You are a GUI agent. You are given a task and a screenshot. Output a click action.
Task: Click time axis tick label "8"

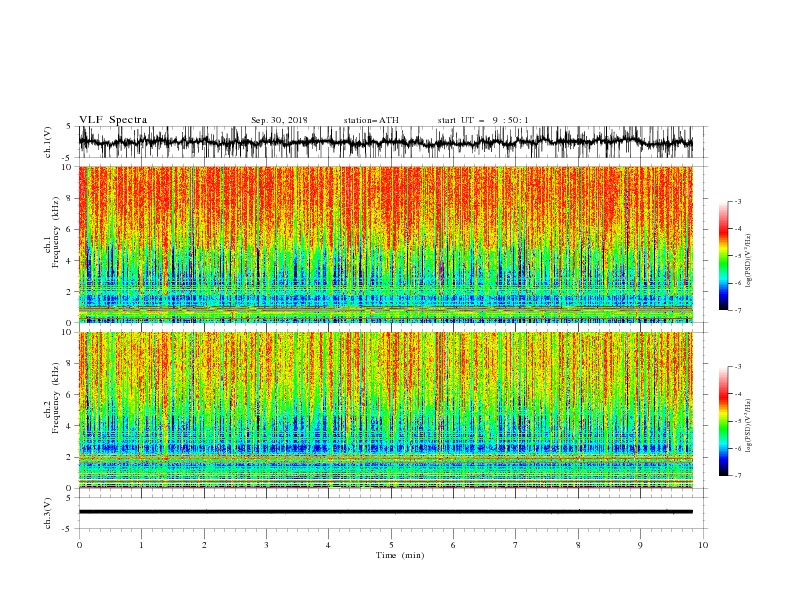click(578, 545)
